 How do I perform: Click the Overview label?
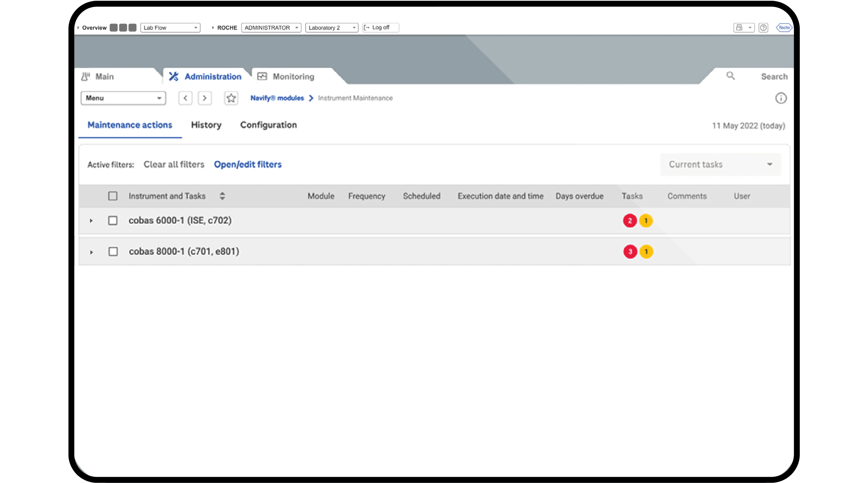pos(94,28)
